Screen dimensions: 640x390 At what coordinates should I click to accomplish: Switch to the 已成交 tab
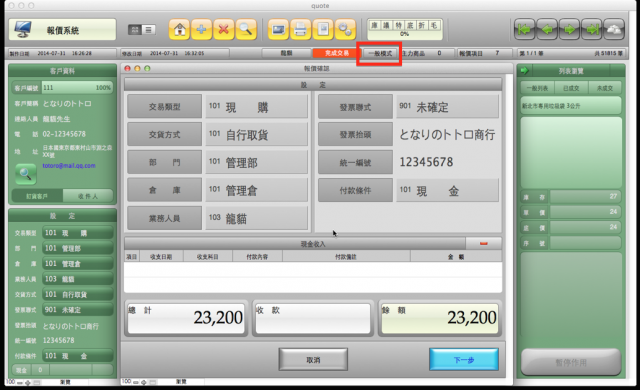tap(571, 88)
